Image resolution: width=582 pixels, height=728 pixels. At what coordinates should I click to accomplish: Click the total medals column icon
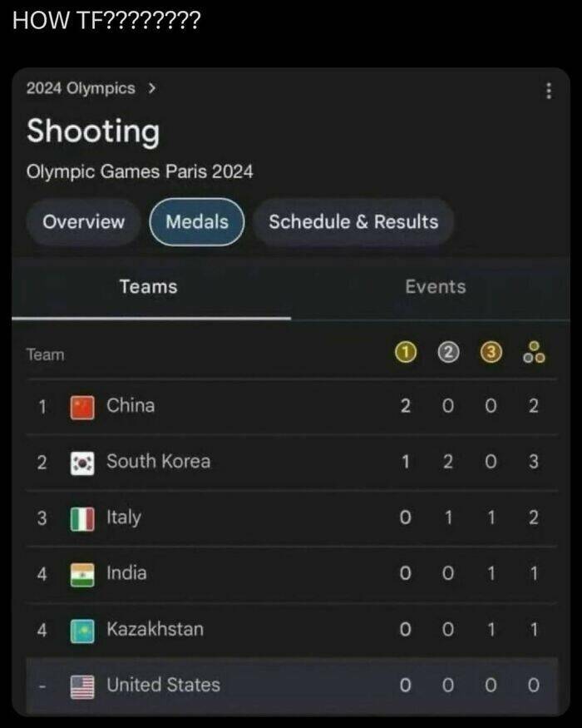coord(534,354)
